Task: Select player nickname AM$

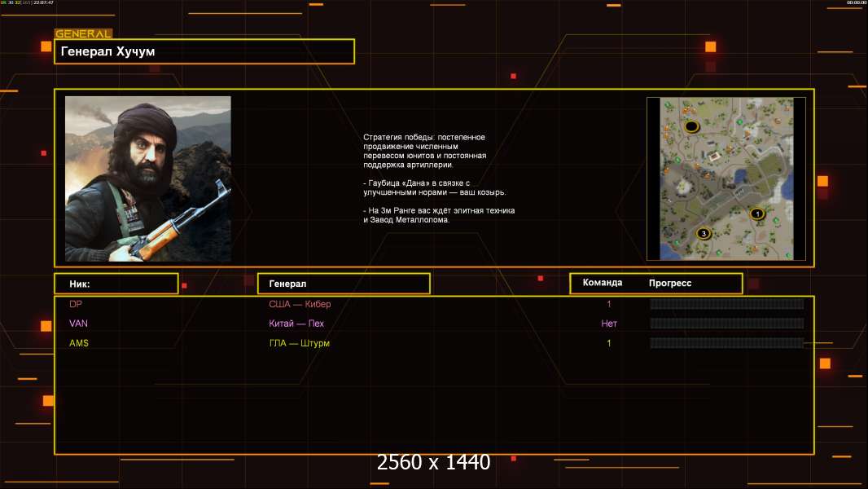Action: click(x=79, y=343)
